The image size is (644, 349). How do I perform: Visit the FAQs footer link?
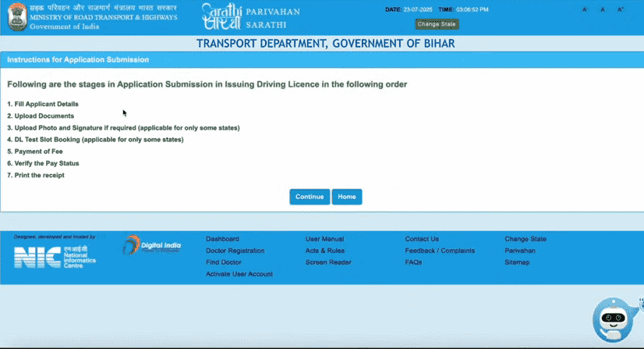(x=413, y=262)
